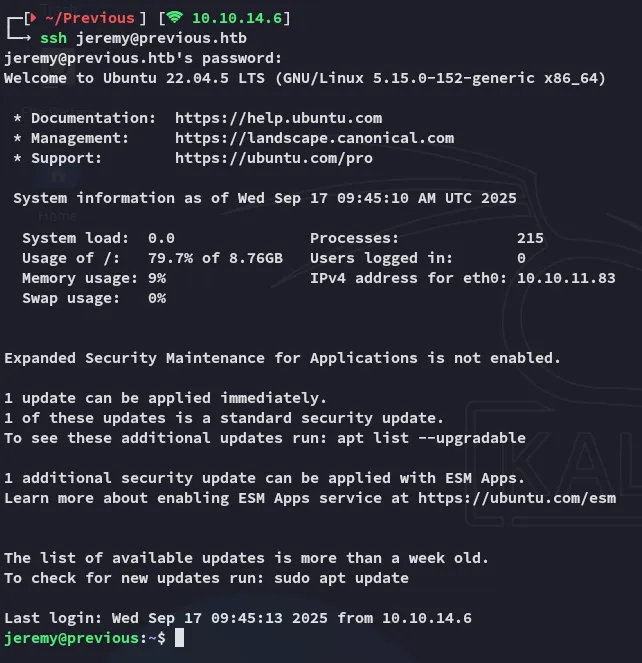Click the Last login line
This screenshot has height=663, width=642.
coord(251,618)
